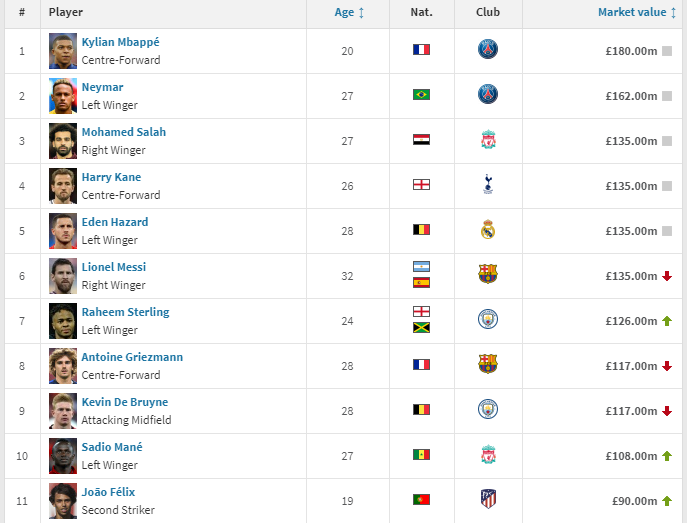This screenshot has width=687, height=523.
Task: Click the Brazil flag in Neymar's row
Action: (x=421, y=95)
